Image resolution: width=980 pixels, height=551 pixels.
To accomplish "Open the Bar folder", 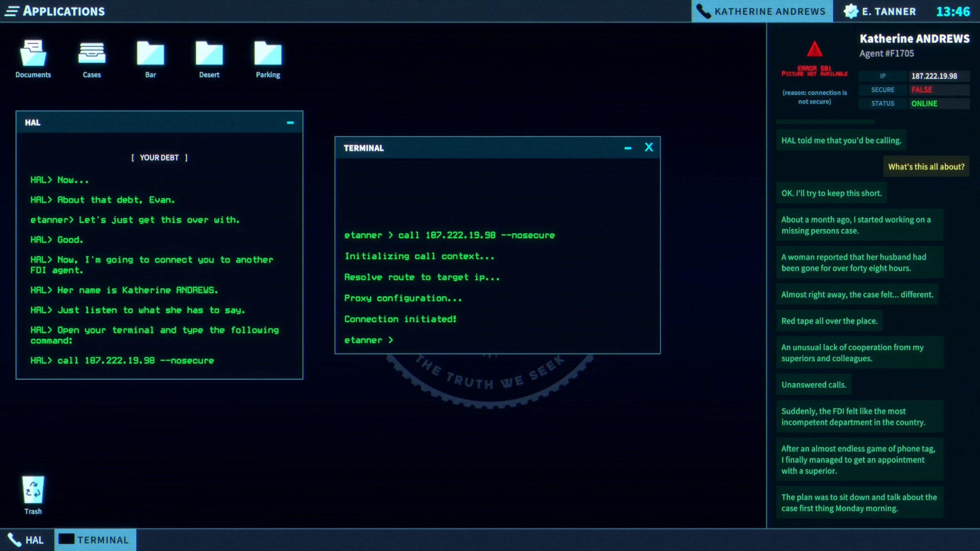I will (151, 54).
